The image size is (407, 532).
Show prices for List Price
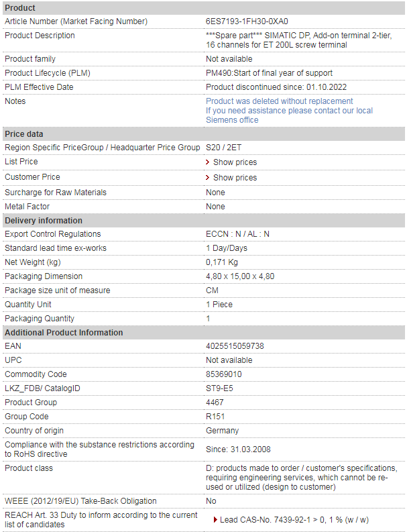tap(235, 162)
